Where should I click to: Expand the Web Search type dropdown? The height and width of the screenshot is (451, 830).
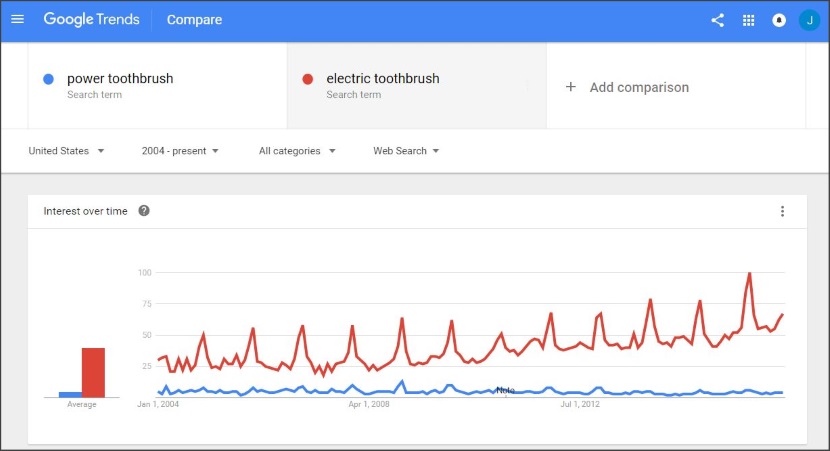(x=406, y=151)
